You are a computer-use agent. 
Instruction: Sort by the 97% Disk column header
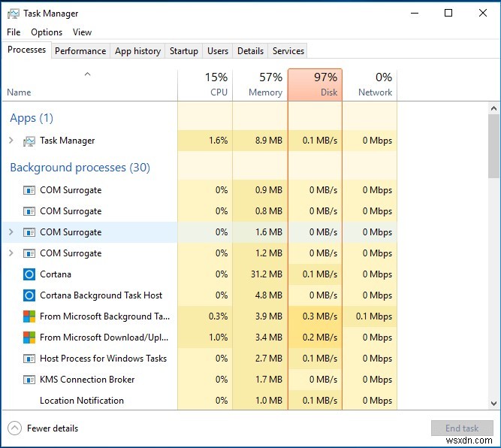click(x=315, y=85)
